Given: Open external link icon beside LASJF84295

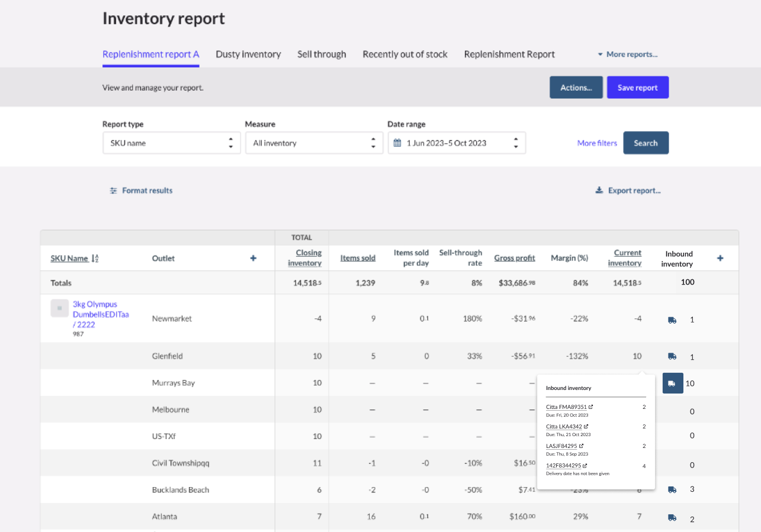Looking at the screenshot, I should click(x=582, y=446).
